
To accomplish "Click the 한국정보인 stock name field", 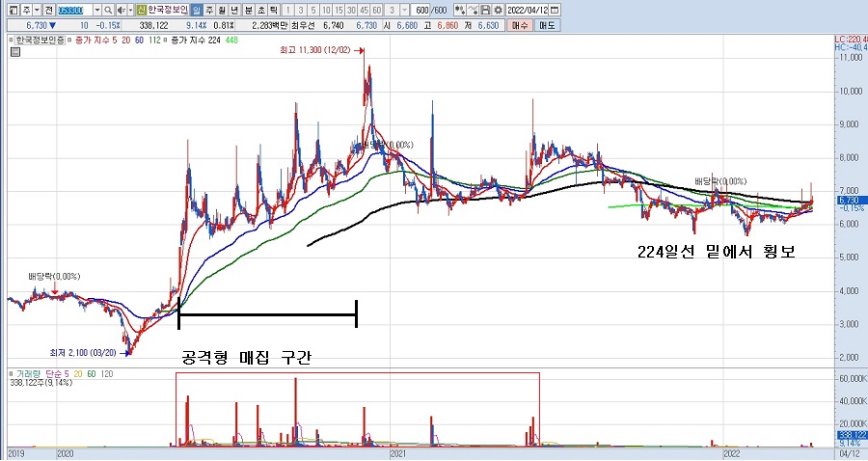I will (168, 10).
